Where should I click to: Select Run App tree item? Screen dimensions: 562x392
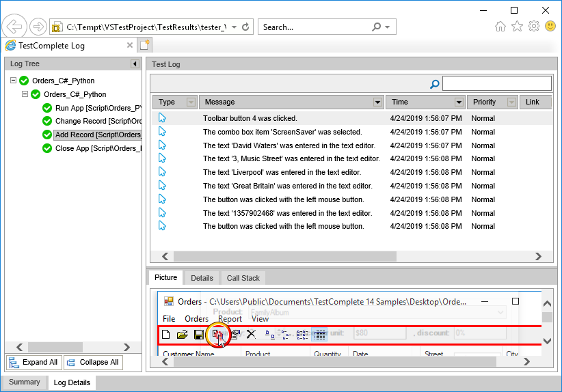coord(98,108)
